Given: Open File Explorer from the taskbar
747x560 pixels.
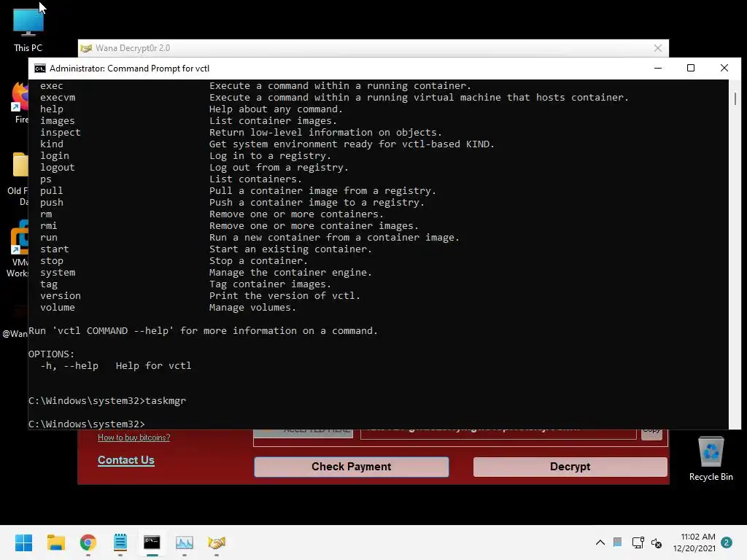Looking at the screenshot, I should click(55, 542).
